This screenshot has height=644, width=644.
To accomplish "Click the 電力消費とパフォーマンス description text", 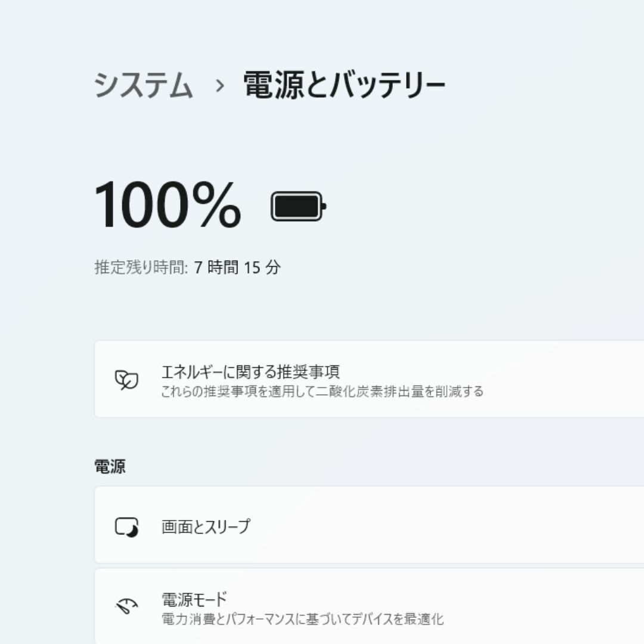I will [x=228, y=619].
